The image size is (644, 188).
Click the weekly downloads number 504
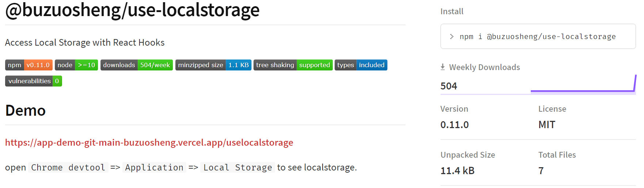pos(449,86)
